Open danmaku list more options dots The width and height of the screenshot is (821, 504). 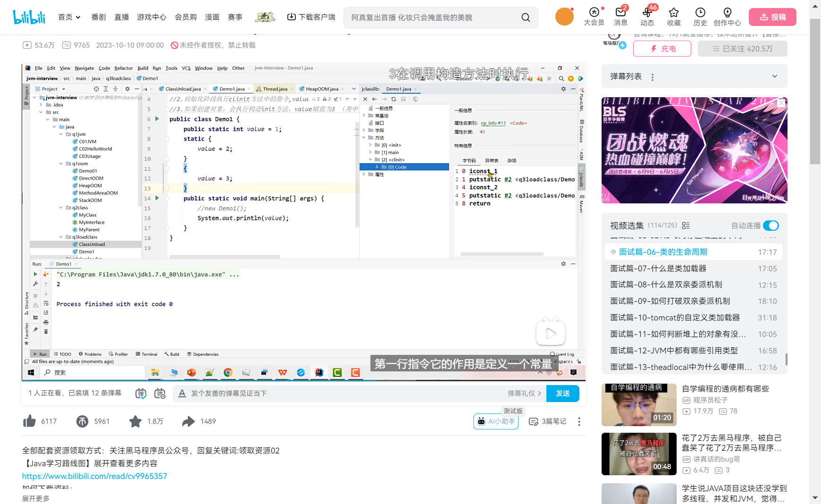653,77
